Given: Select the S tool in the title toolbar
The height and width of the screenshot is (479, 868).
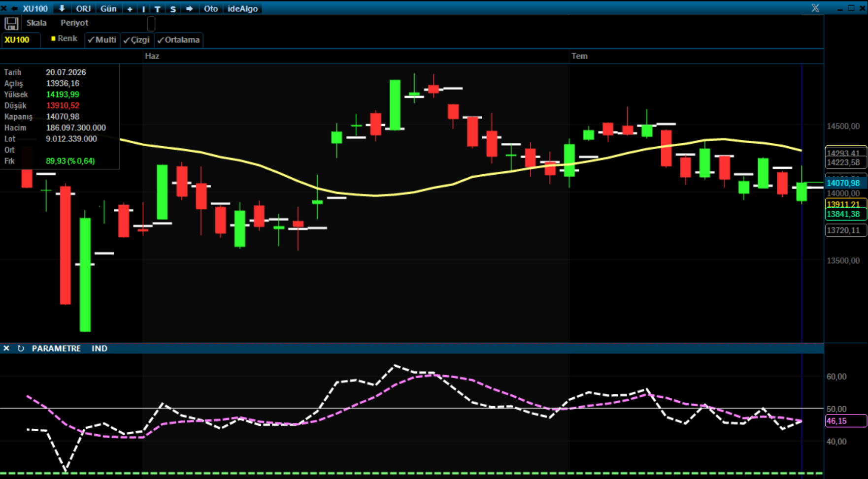Looking at the screenshot, I should pyautogui.click(x=173, y=9).
